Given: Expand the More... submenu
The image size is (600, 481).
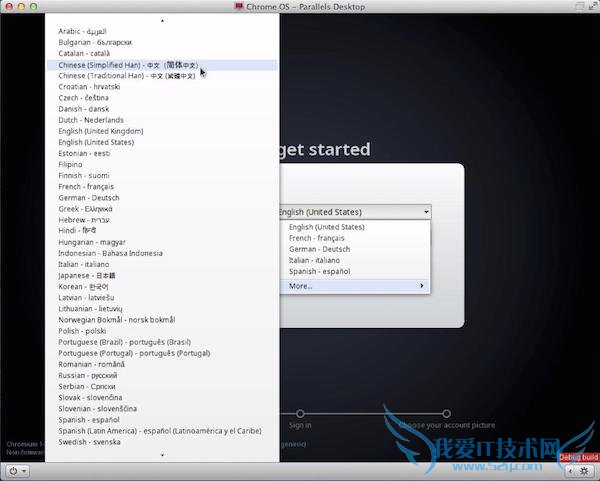Looking at the screenshot, I should 355,286.
